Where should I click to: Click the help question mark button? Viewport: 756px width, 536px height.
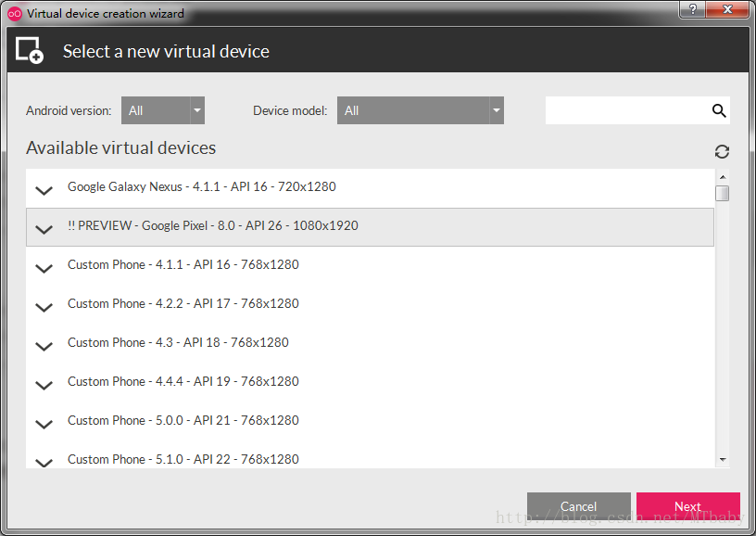(x=693, y=9)
